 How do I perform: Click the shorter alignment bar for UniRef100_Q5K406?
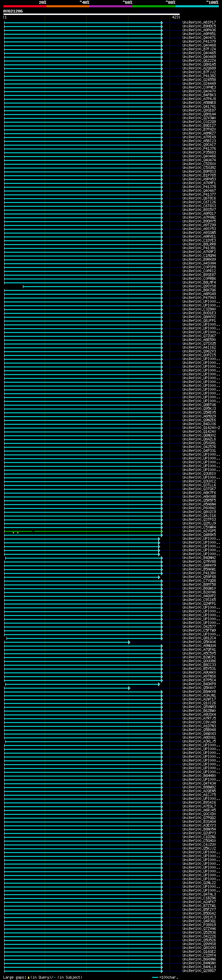tap(67, 642)
